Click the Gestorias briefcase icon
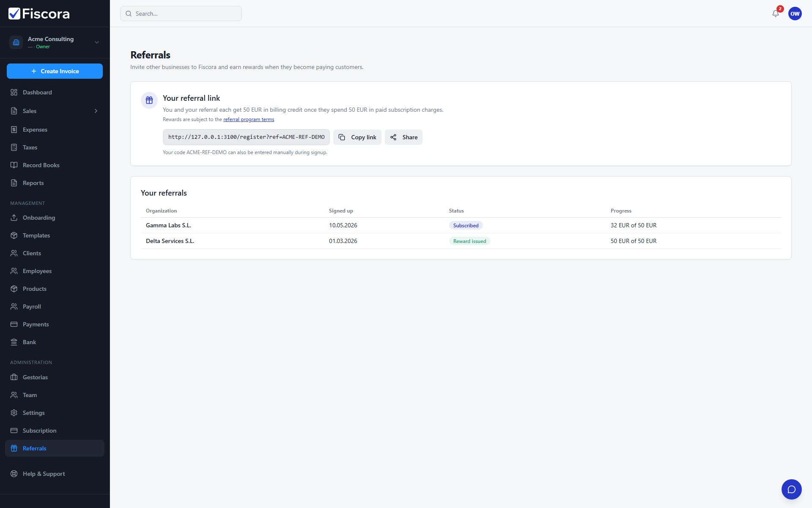The image size is (812, 508). coord(14,377)
